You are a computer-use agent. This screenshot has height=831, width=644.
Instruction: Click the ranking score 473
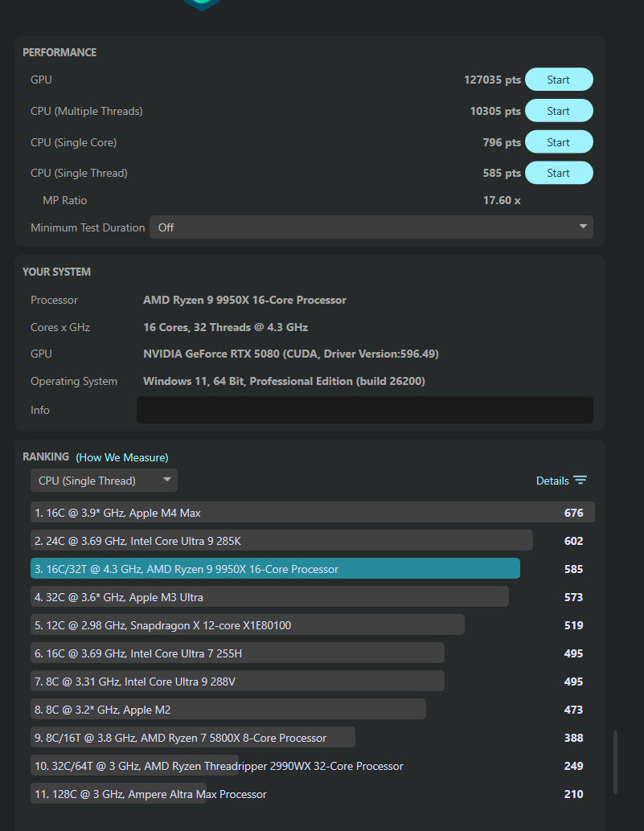[x=573, y=709]
